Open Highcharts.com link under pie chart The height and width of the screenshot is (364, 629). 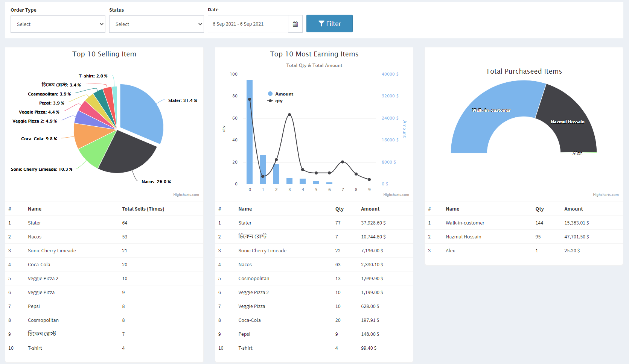[186, 195]
